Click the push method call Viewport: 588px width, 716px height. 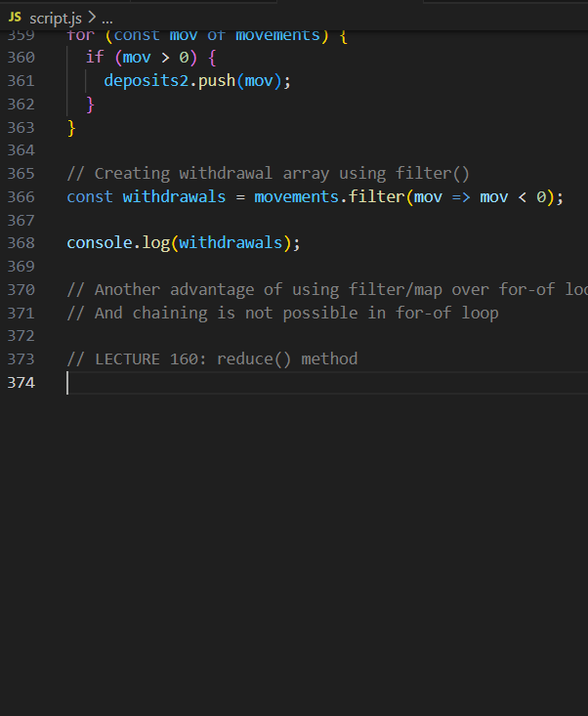point(217,81)
